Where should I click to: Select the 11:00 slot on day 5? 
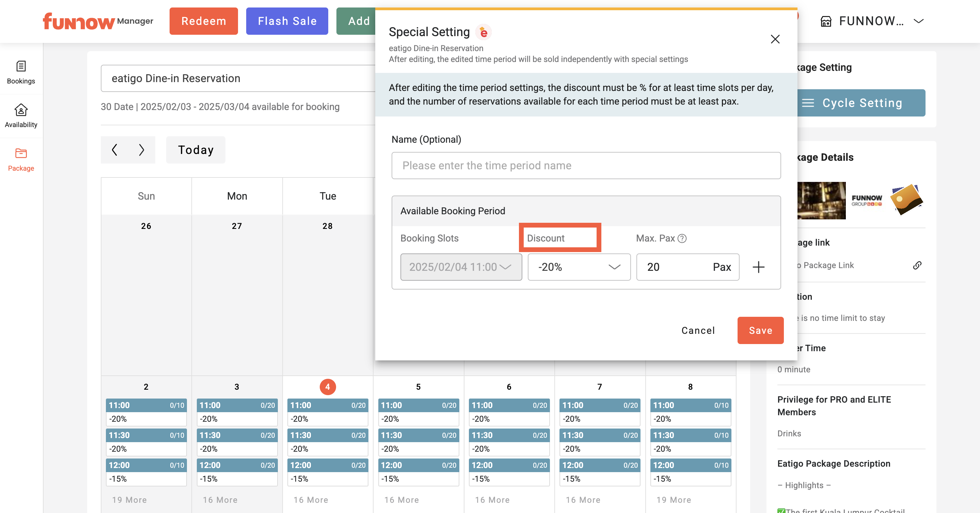418,412
